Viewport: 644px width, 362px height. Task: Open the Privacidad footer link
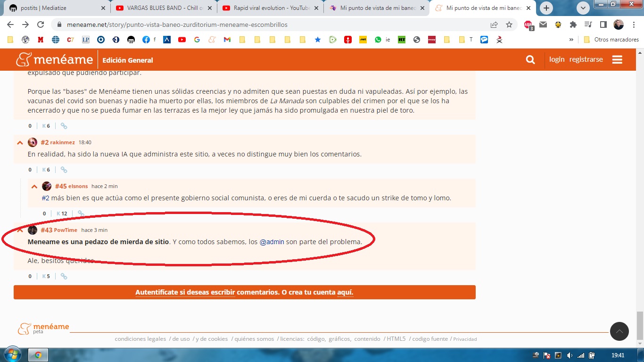pyautogui.click(x=465, y=339)
